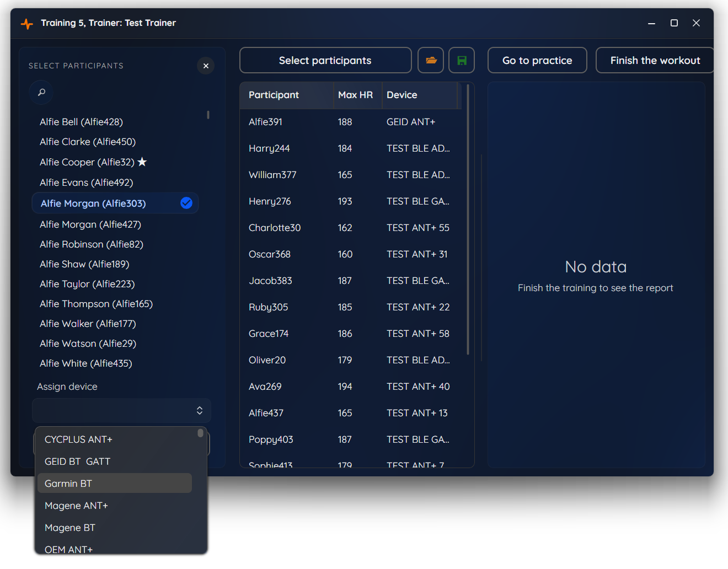Select Alfie Shaw (Alfie189)
Image resolution: width=728 pixels, height=569 pixels.
click(116, 264)
